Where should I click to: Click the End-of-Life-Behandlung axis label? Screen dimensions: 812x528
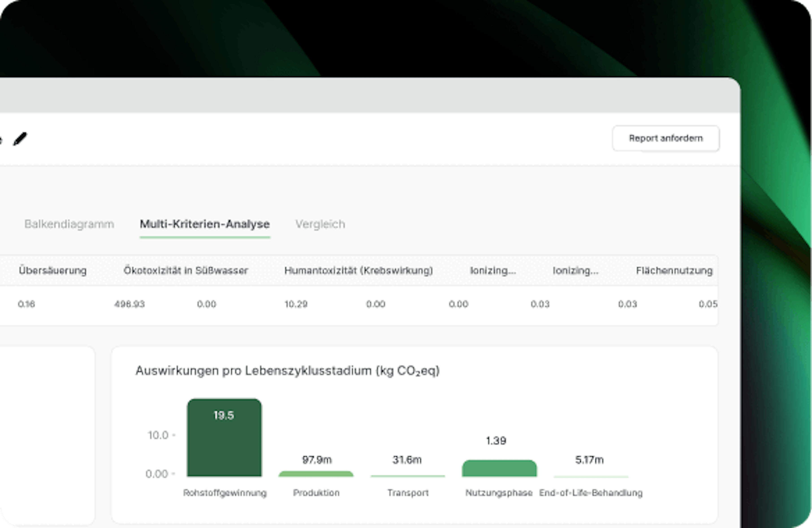click(x=591, y=493)
